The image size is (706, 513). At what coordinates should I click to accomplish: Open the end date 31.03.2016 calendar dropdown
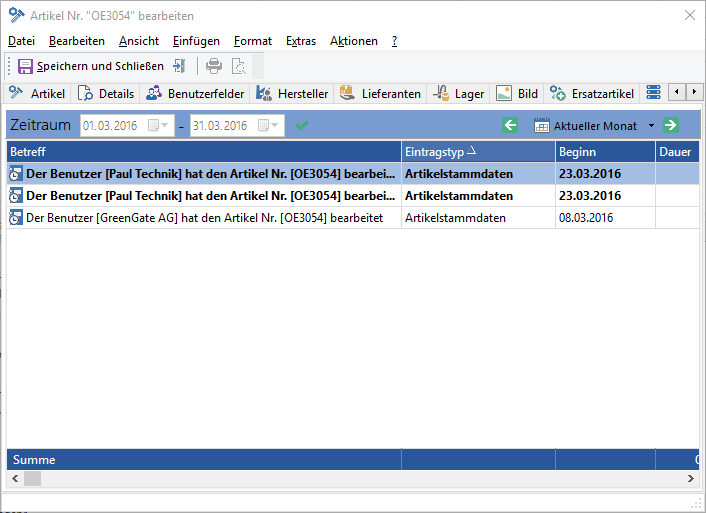[268, 125]
